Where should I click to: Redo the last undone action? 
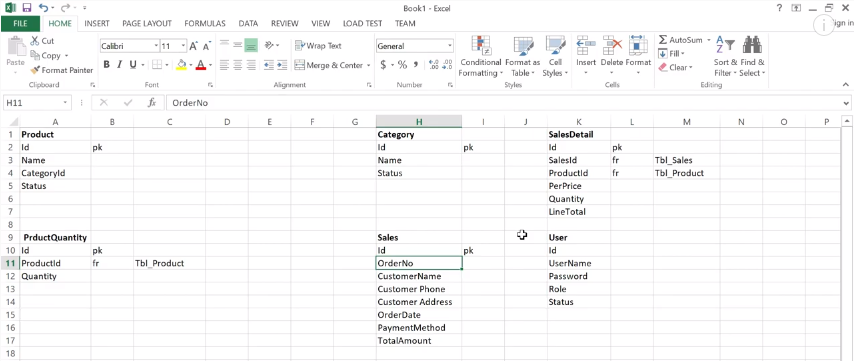[x=65, y=8]
